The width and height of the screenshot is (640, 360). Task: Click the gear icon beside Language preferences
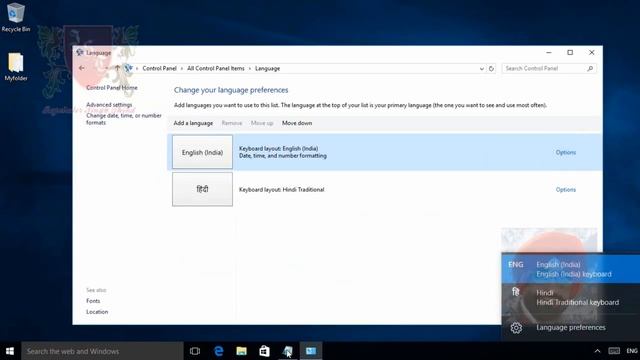click(516, 328)
